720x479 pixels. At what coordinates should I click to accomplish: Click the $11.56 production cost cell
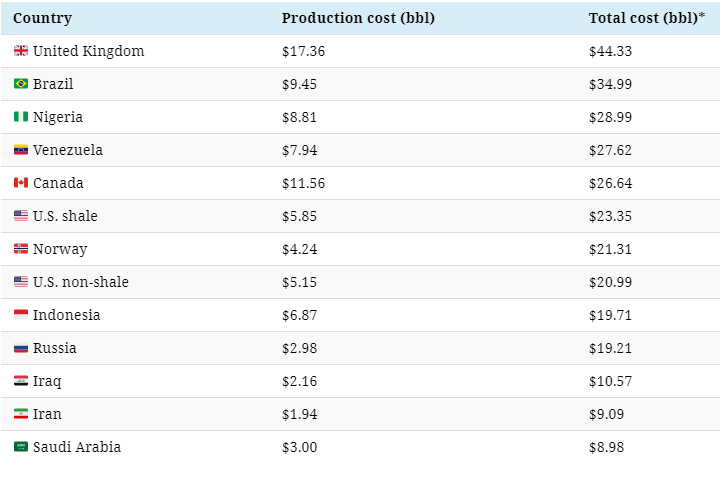304,183
